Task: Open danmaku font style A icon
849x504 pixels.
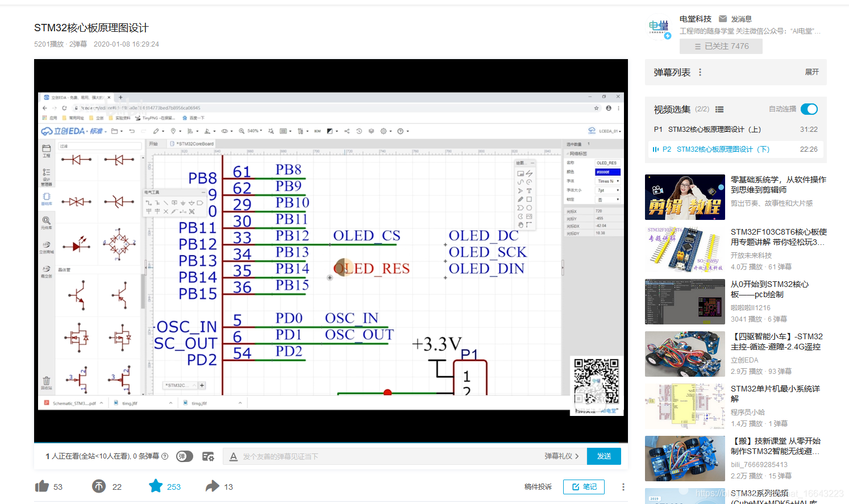Action: click(x=234, y=456)
